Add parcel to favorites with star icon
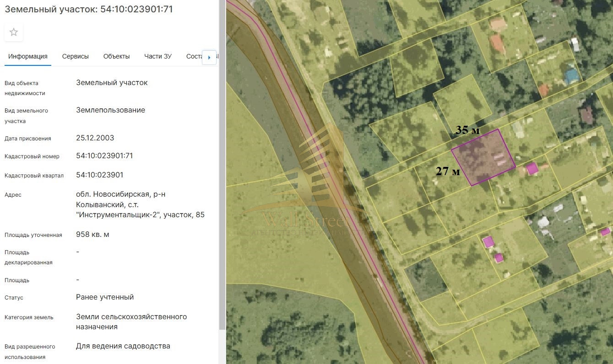The image size is (613, 364). (14, 32)
